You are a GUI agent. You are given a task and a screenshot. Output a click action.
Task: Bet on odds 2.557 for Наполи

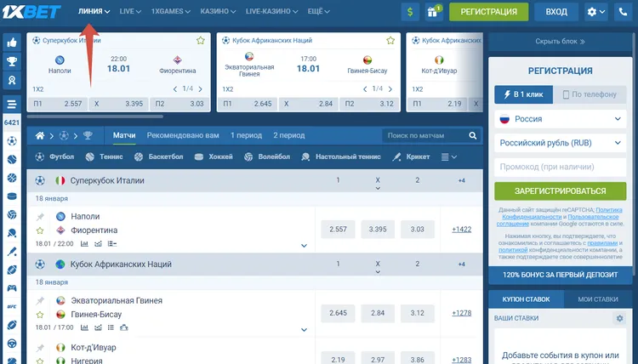(x=338, y=230)
